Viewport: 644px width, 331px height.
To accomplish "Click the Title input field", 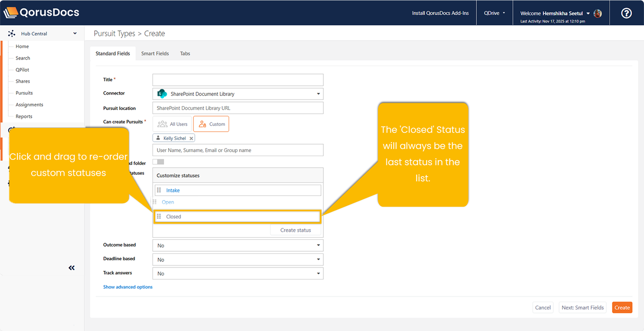I will click(238, 80).
